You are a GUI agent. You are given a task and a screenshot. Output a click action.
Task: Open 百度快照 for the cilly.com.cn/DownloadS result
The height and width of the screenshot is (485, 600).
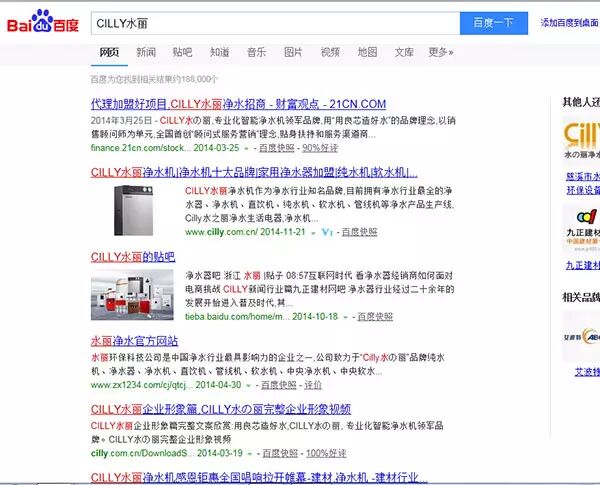click(280, 453)
